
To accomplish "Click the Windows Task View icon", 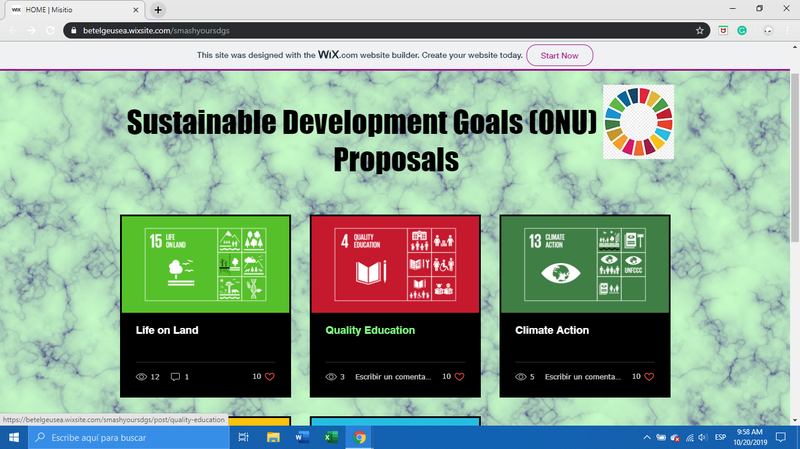I will 243,438.
